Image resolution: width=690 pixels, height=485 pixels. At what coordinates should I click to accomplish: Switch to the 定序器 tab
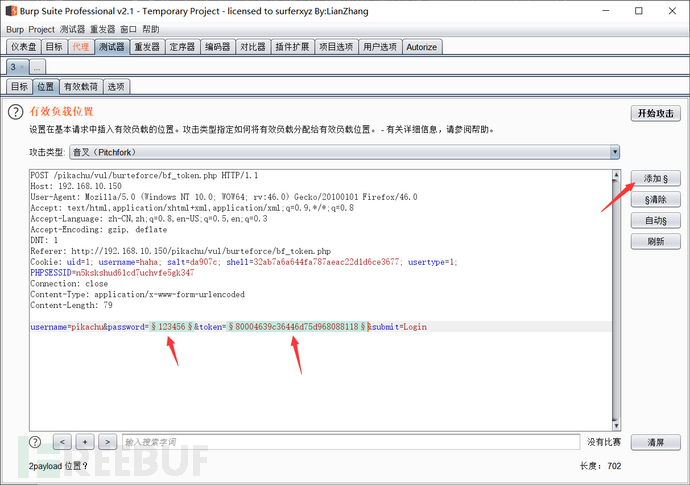coord(182,47)
